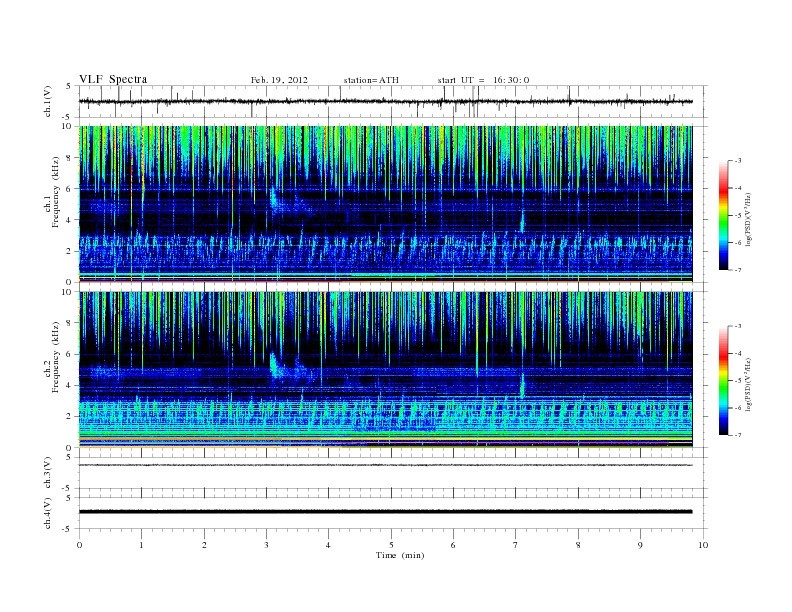Click the ch.1 burst near 3 minutes, 5 kHz
The image size is (792, 612).
276,201
